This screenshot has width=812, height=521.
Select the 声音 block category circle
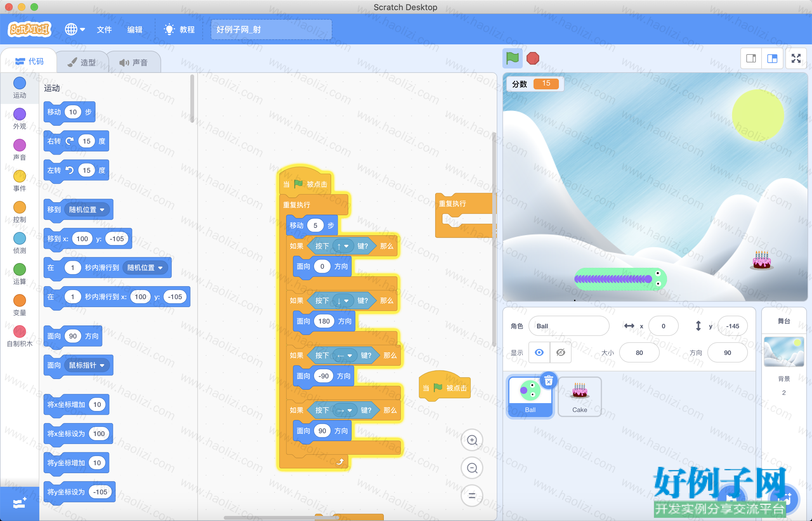pos(20,145)
